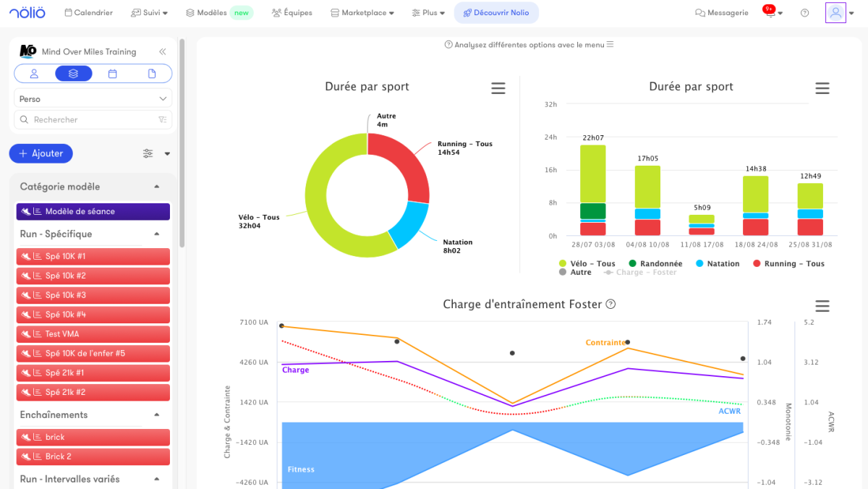
Task: Toggle Vélo - Tous legend series
Action: tap(587, 264)
